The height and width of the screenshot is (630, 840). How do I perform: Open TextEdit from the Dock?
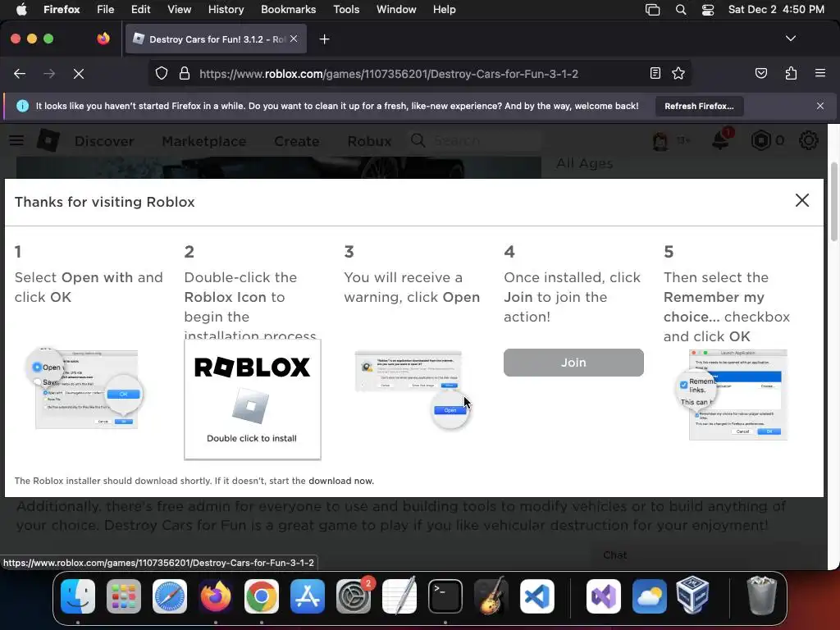pyautogui.click(x=399, y=596)
